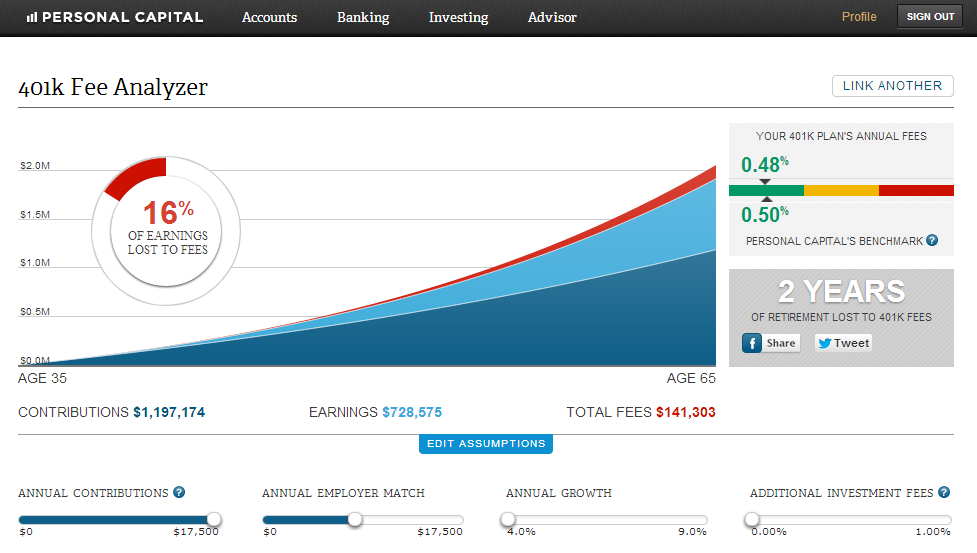Click the AGE 65 axis label

coord(691,378)
